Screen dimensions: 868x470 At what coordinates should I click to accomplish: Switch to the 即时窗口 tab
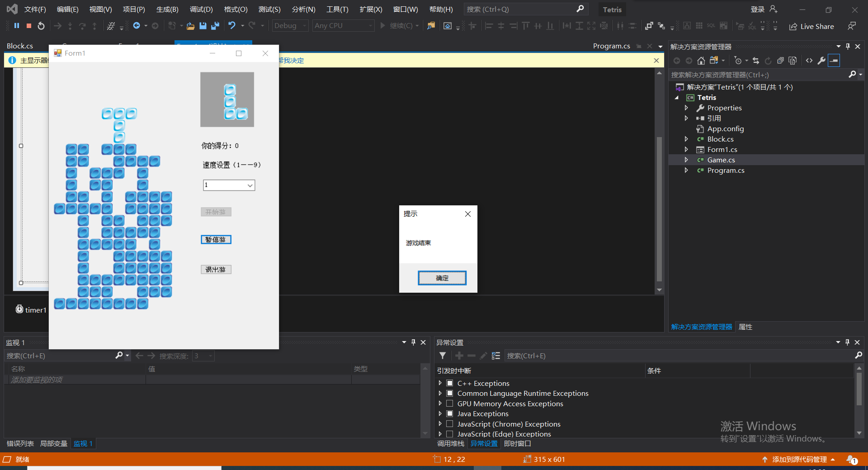pos(518,444)
